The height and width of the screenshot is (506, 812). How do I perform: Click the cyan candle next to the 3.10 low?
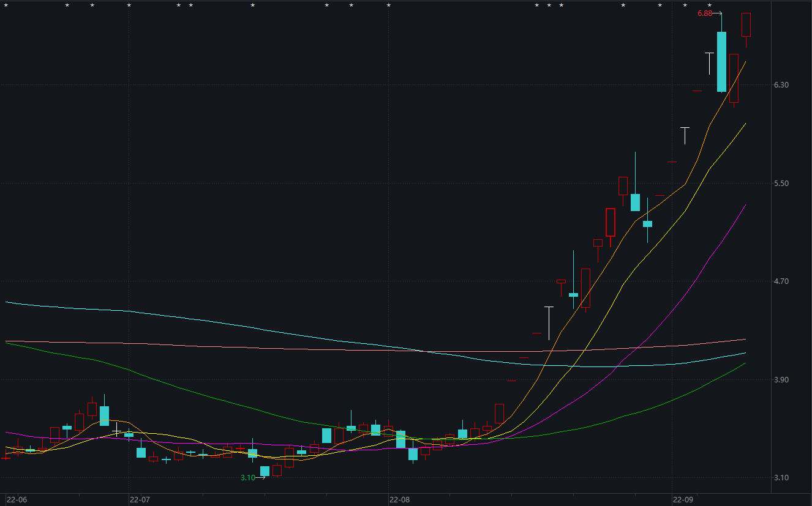click(265, 471)
